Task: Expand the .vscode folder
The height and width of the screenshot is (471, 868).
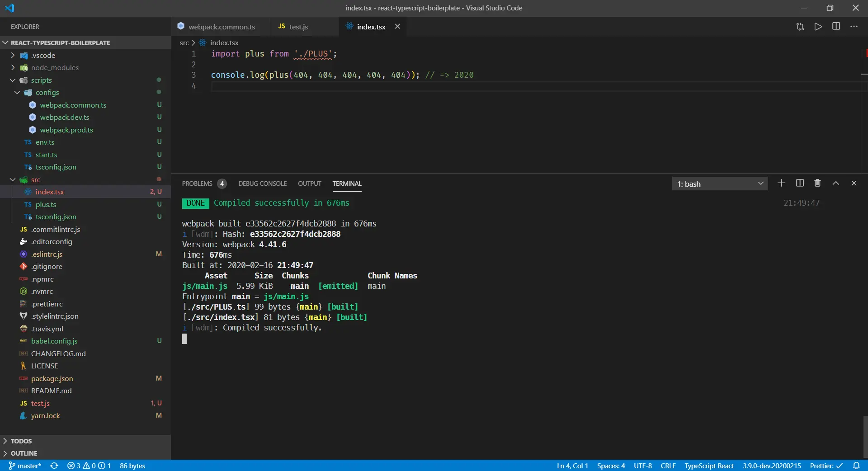Action: coord(85,55)
